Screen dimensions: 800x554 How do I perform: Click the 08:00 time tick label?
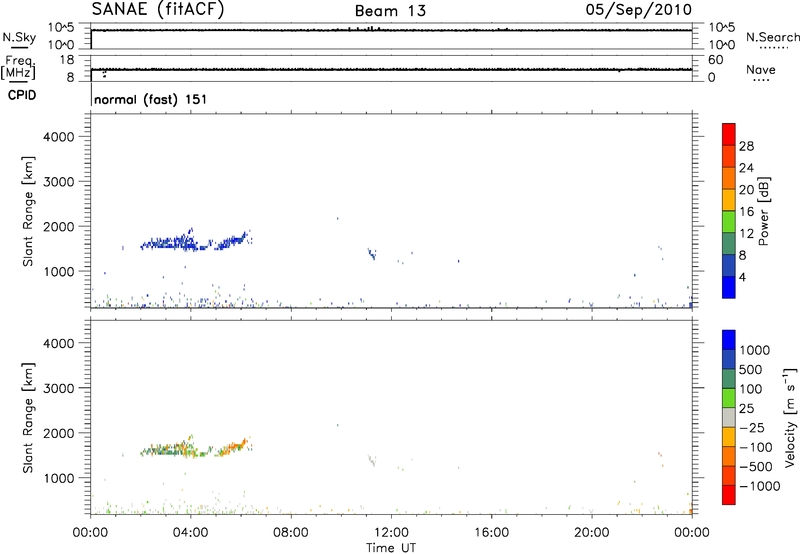tap(291, 533)
